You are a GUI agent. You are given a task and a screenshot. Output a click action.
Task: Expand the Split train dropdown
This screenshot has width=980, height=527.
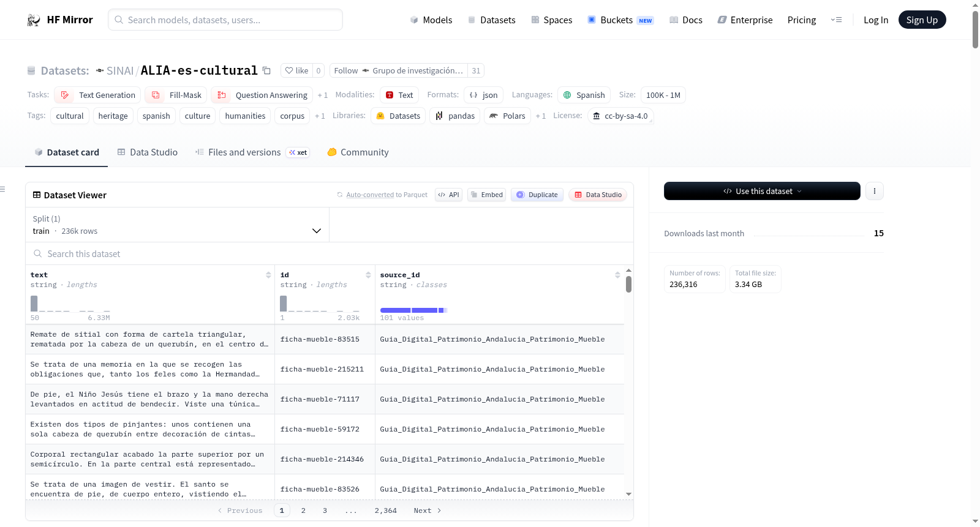[177, 225]
